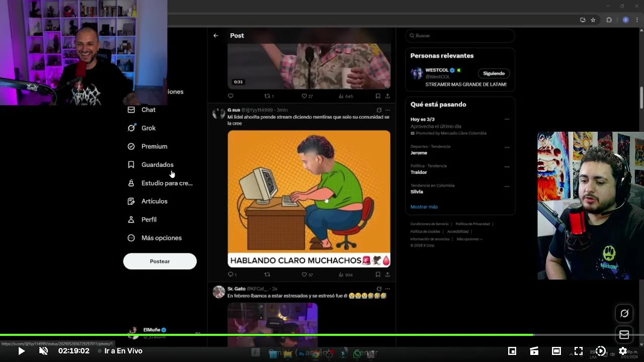This screenshot has height=362, width=644.
Task: Toggle theater mode in the video player
Action: tap(556, 351)
